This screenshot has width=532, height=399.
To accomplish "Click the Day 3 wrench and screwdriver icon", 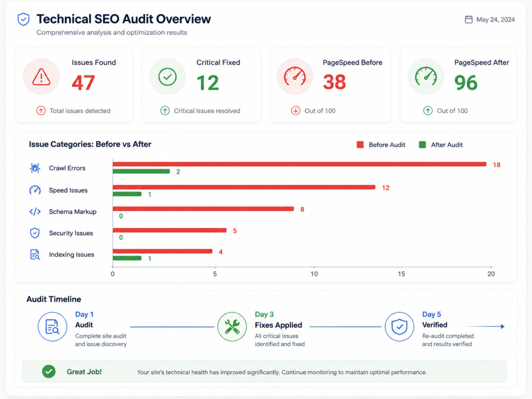I will pos(232,327).
